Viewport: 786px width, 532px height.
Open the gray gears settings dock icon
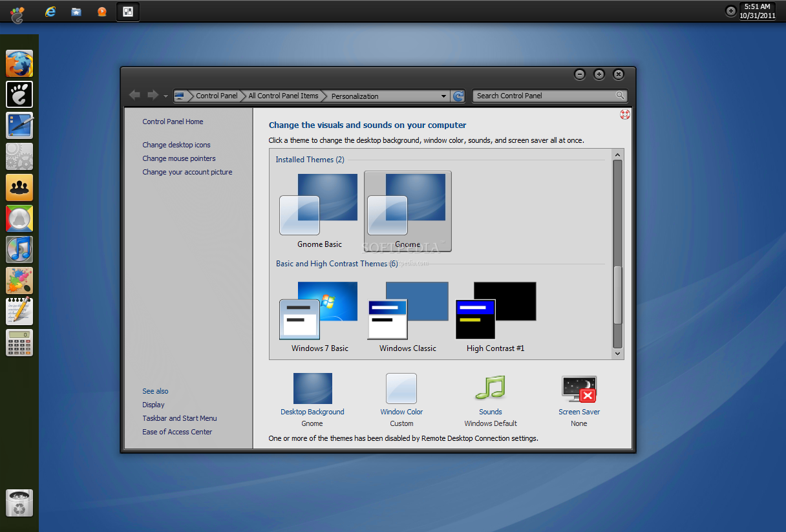coord(19,156)
